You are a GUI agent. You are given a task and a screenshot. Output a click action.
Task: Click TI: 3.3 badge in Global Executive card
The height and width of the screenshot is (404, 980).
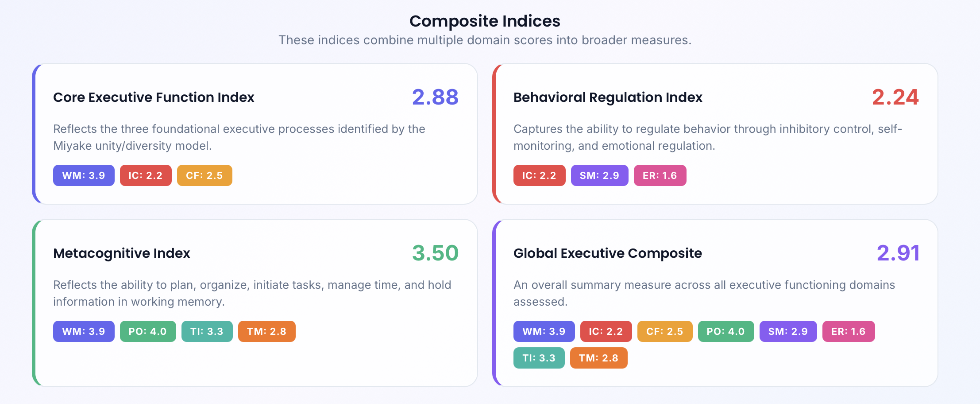tap(539, 358)
